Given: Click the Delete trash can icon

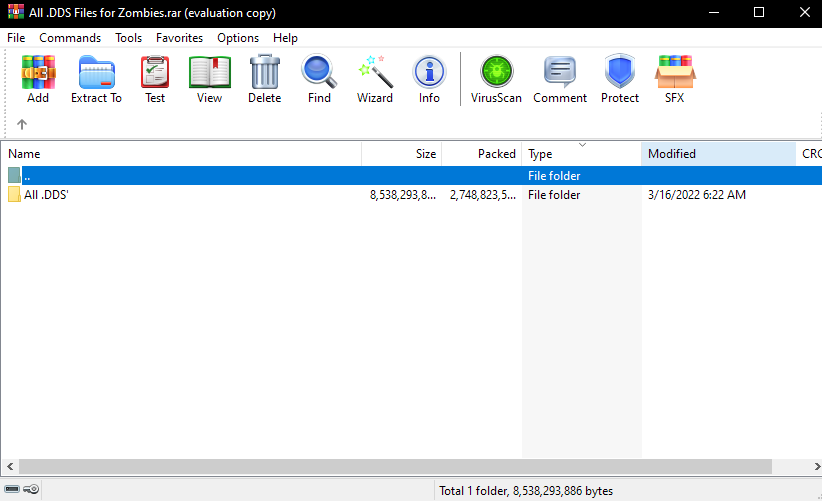Looking at the screenshot, I should pos(265,72).
